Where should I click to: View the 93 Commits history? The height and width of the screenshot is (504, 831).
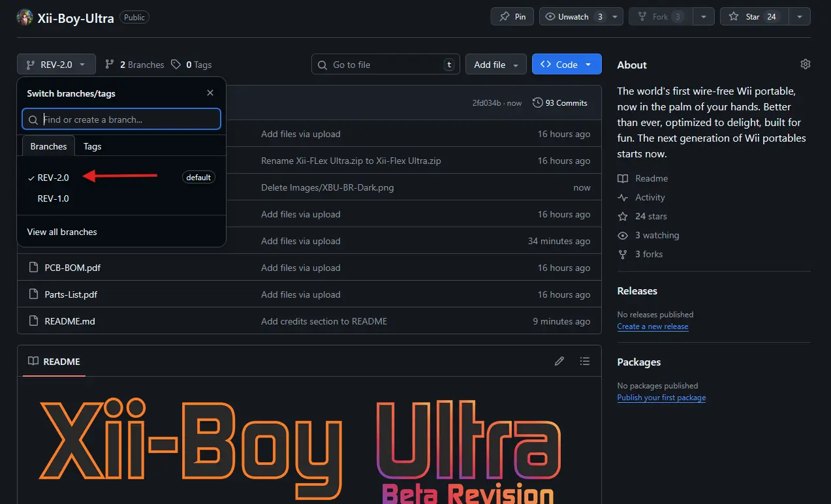560,103
